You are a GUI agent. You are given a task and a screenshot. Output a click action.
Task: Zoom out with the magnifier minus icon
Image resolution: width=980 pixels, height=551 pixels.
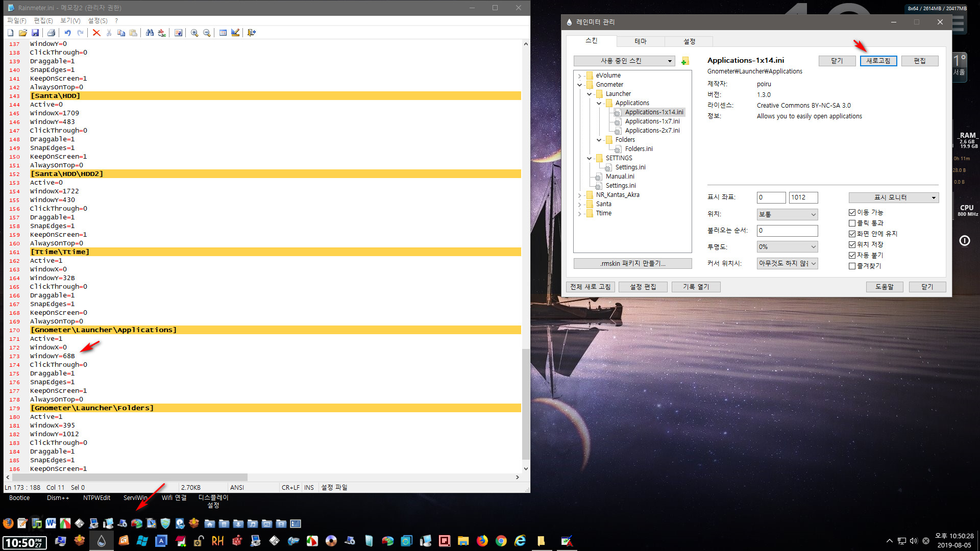pos(207,33)
